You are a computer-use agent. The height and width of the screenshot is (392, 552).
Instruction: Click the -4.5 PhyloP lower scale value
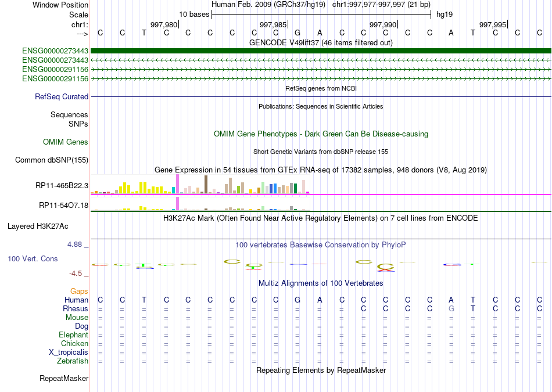[x=76, y=274]
